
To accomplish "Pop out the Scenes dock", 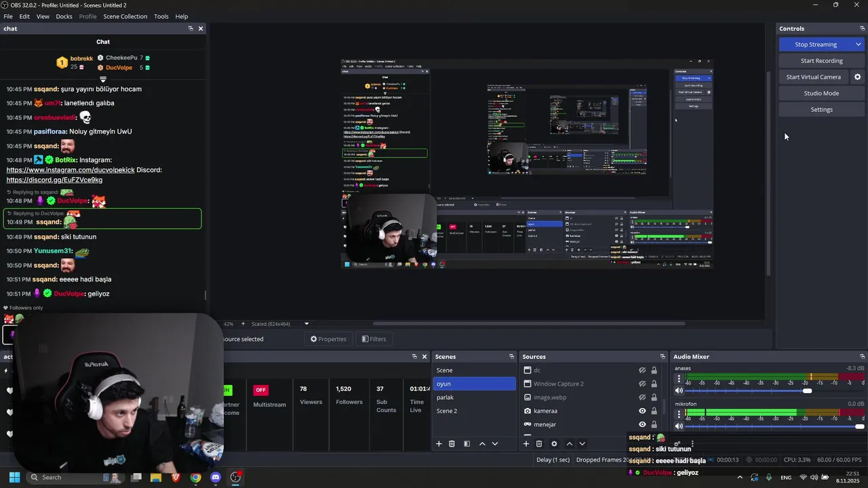I will point(511,357).
